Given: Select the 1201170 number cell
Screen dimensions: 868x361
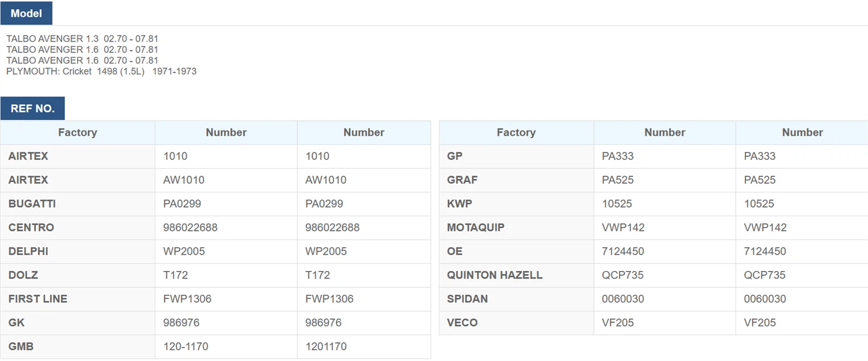Looking at the screenshot, I should click(x=326, y=347).
